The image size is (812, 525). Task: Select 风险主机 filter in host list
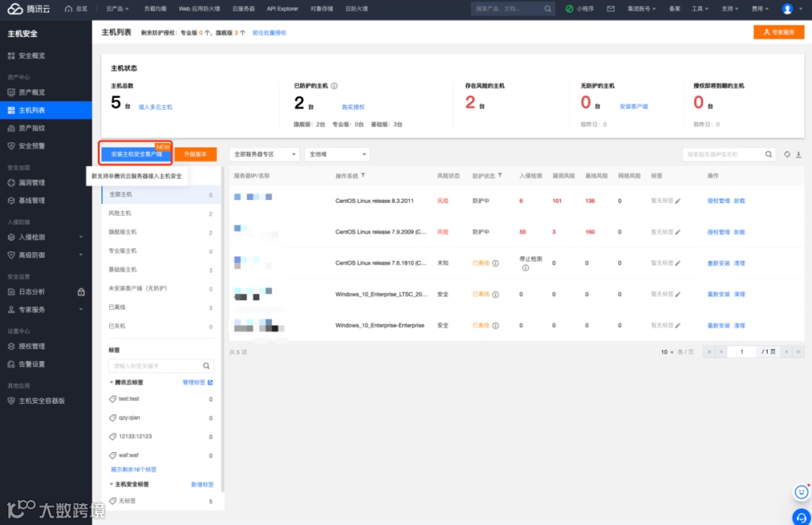161,214
